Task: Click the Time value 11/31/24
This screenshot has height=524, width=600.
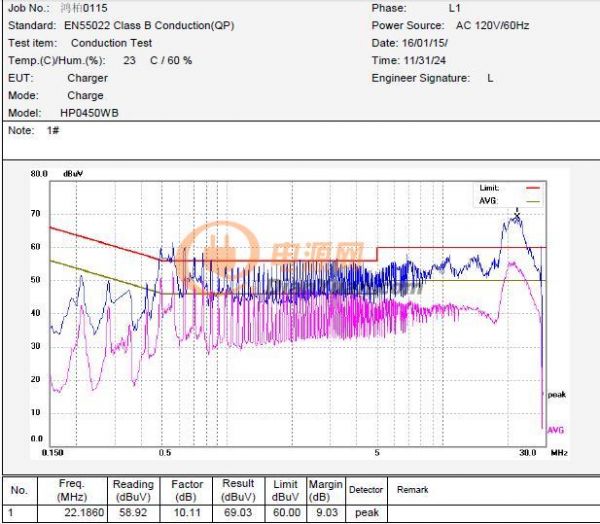Action: tap(425, 60)
